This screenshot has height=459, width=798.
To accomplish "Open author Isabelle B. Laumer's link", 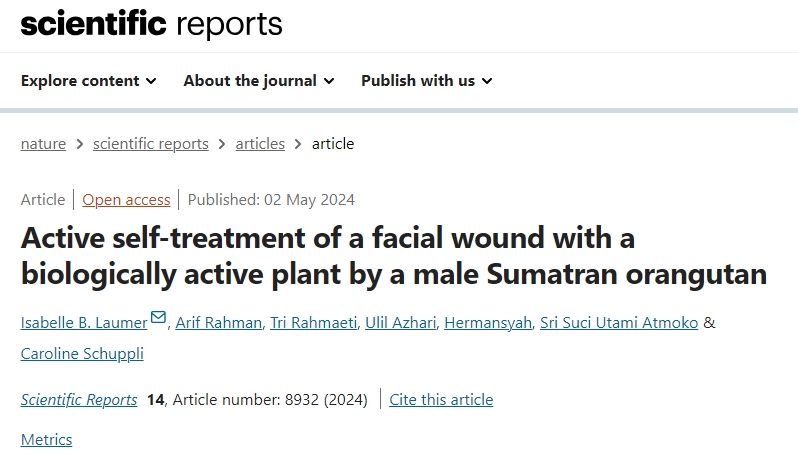I will click(x=84, y=323).
